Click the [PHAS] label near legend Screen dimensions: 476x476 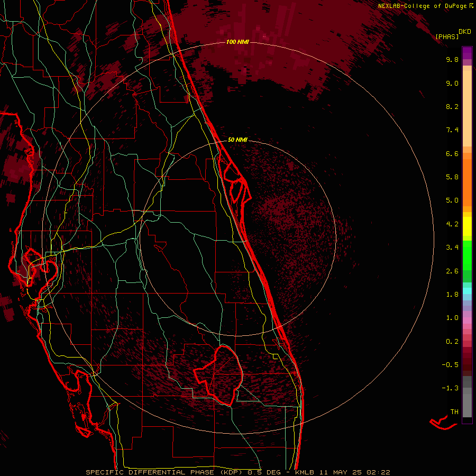click(x=447, y=36)
